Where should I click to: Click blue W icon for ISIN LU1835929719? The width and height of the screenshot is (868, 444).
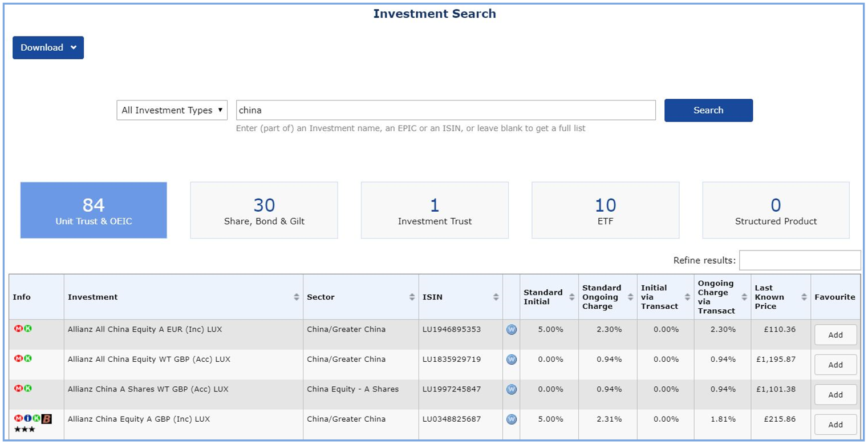click(512, 359)
